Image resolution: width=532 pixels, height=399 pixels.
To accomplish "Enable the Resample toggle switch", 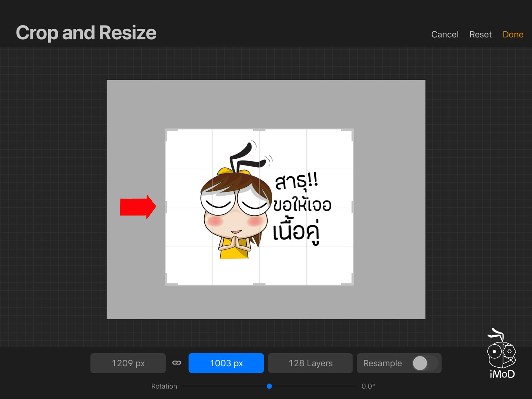I will coord(425,363).
